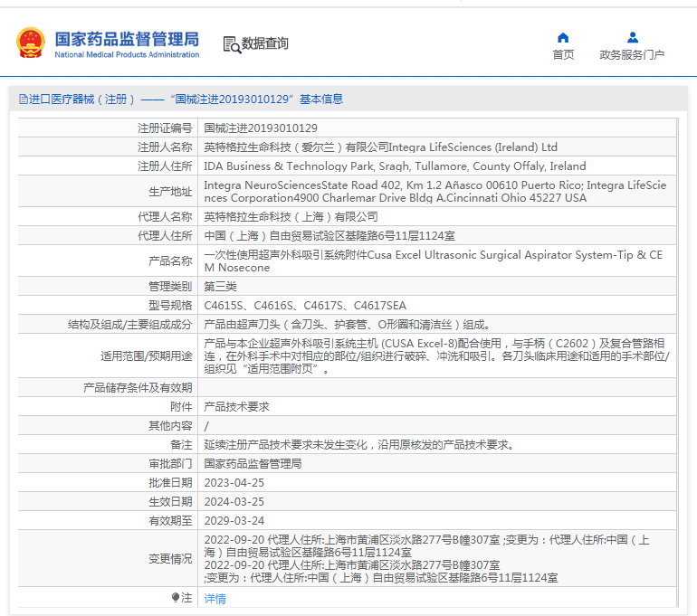Click expiry date 2029-03-24
The height and width of the screenshot is (616, 697).
[234, 520]
